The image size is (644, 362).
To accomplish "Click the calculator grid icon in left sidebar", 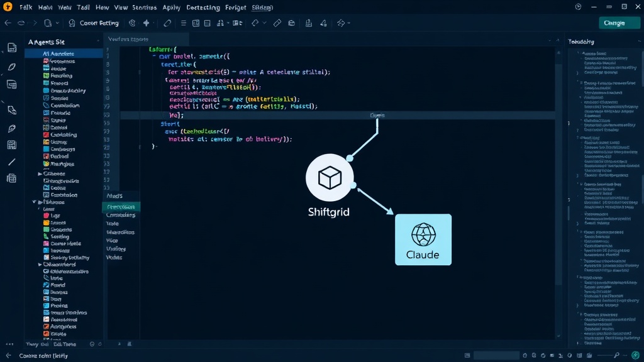I will click(x=12, y=145).
